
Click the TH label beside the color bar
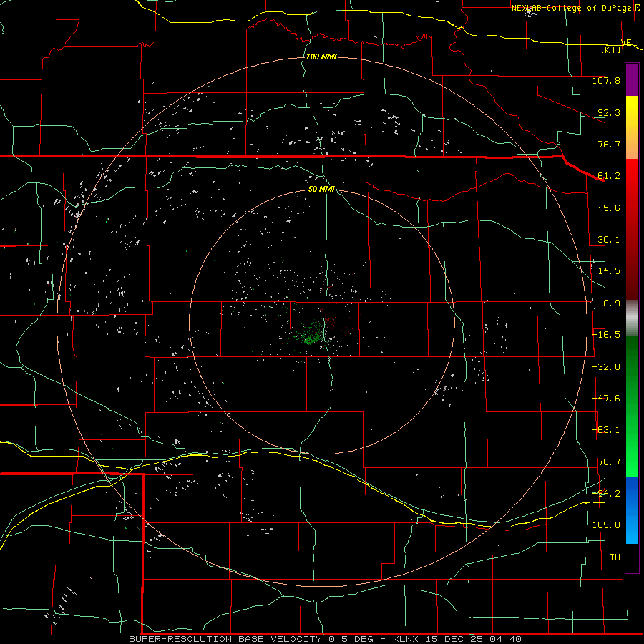coord(615,557)
